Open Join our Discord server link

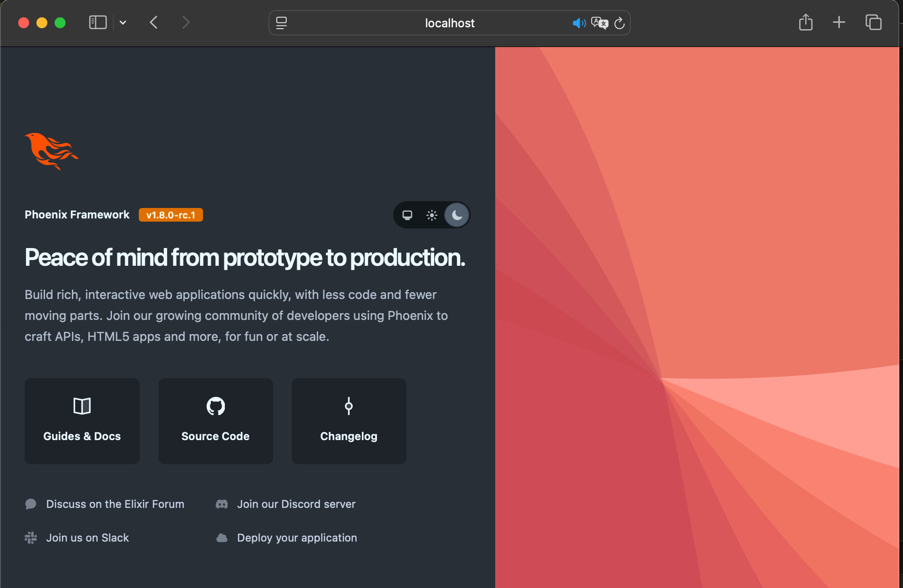tap(285, 504)
